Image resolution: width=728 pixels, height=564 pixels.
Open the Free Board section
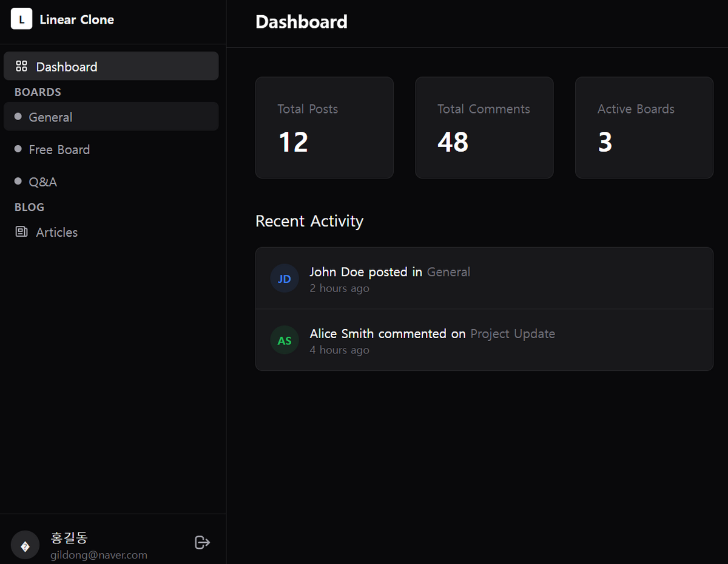click(x=59, y=149)
